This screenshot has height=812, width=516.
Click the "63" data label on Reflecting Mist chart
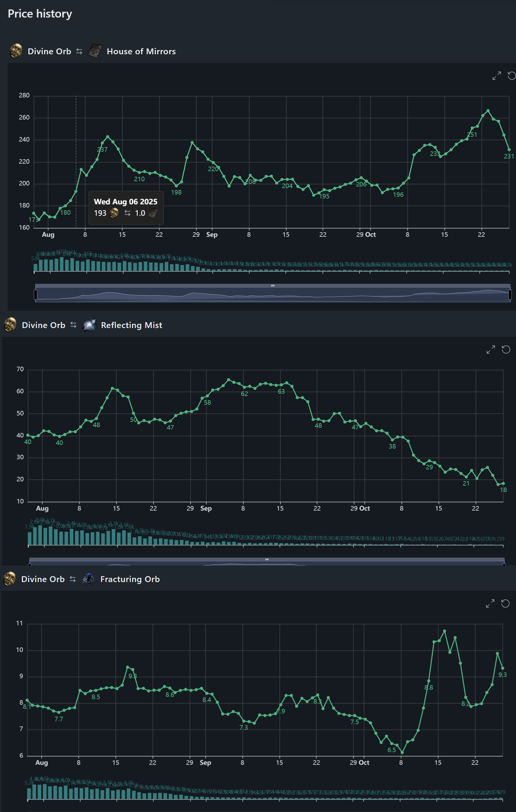(281, 391)
